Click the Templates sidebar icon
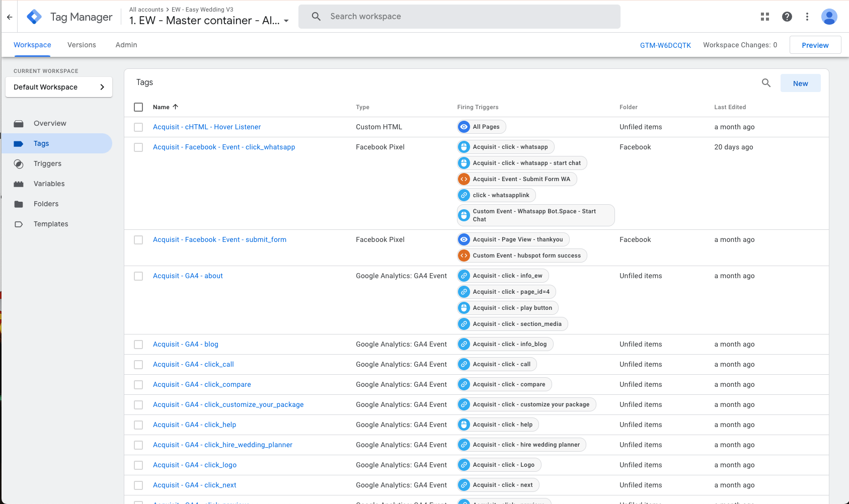 pos(19,224)
